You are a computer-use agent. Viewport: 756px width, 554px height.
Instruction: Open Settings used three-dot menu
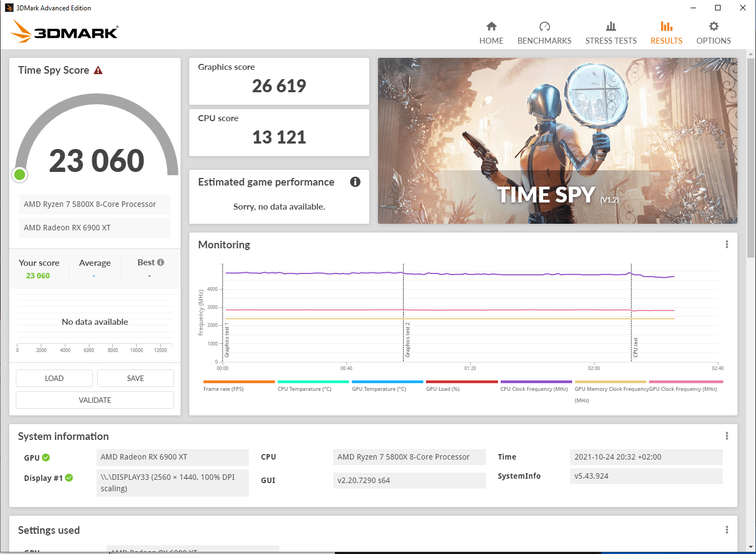(727, 530)
